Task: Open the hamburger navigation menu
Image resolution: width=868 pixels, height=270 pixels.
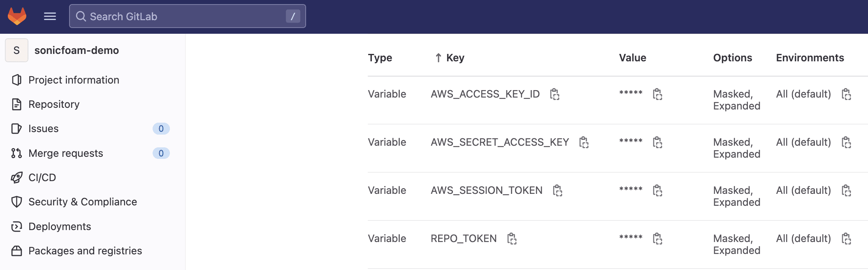Action: 50,16
